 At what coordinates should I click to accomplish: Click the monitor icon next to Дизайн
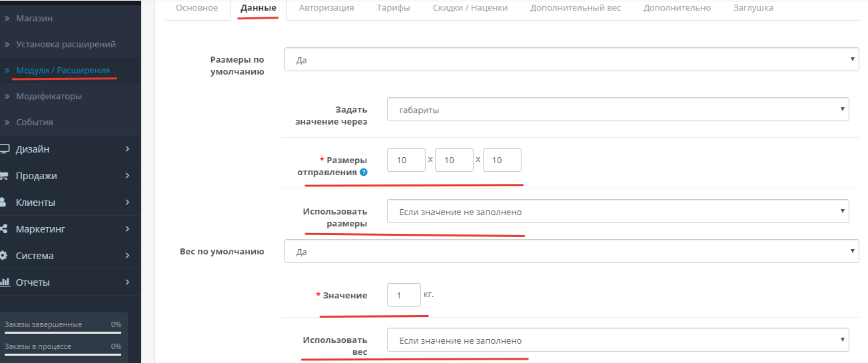pyautogui.click(x=4, y=149)
